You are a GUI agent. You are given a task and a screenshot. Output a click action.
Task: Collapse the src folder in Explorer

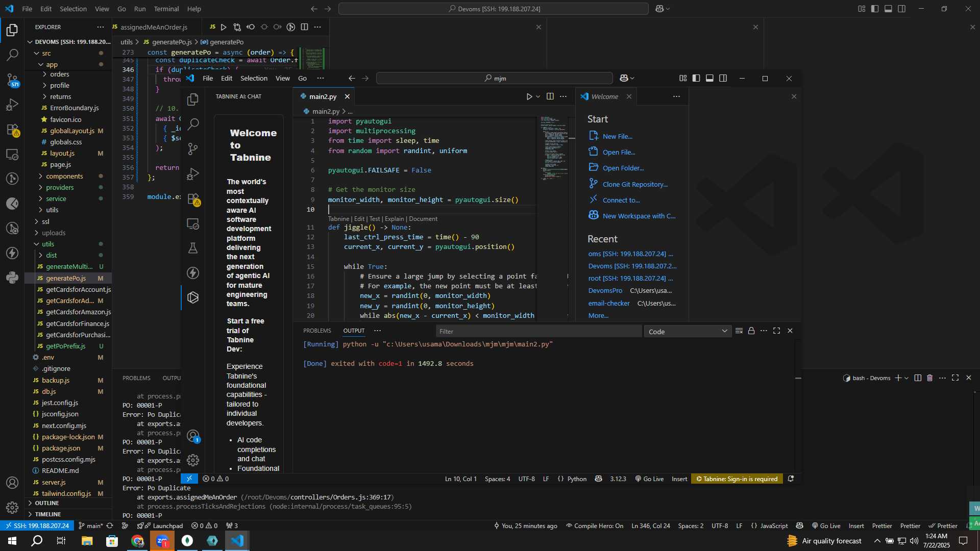(x=46, y=53)
